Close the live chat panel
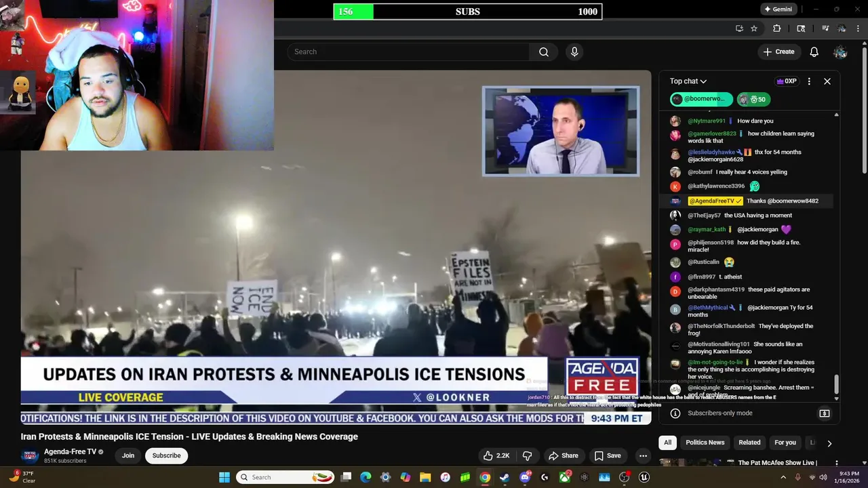Screen dimensions: 868x488 827,81
